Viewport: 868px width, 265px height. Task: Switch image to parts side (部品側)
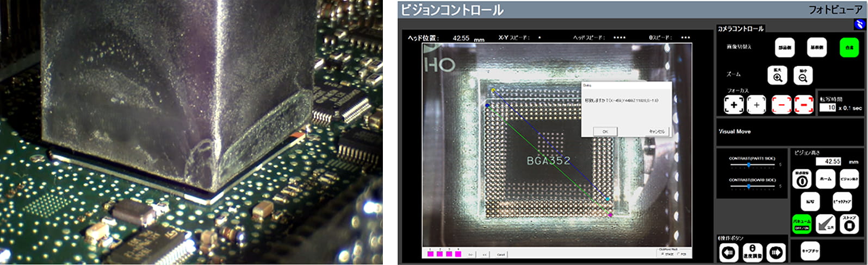point(784,48)
